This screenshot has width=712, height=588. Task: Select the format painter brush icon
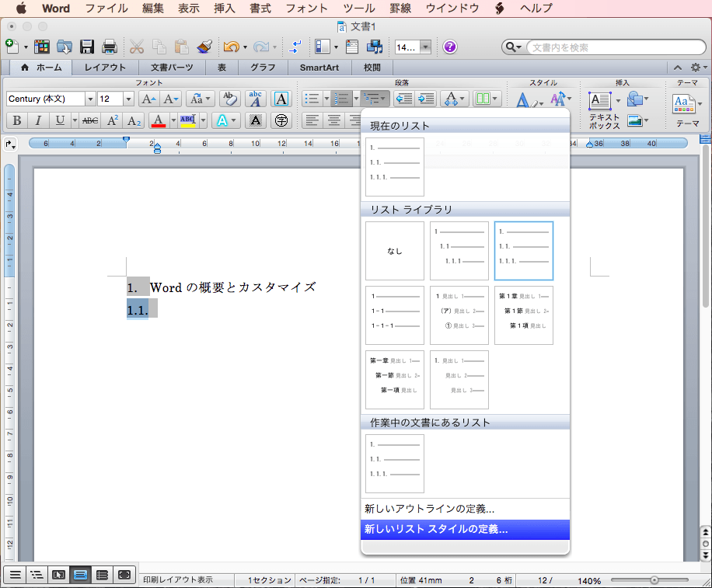204,47
